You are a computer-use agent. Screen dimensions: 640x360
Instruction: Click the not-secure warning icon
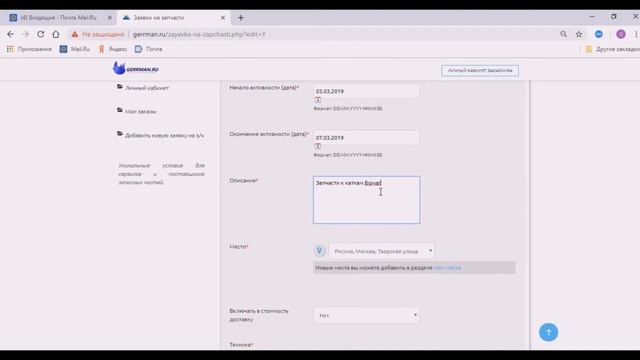pos(75,34)
